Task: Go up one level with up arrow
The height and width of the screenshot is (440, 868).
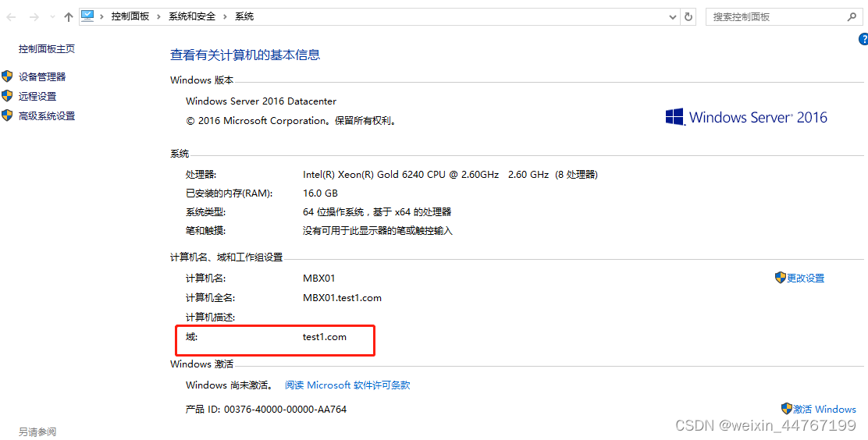Action: (x=69, y=17)
